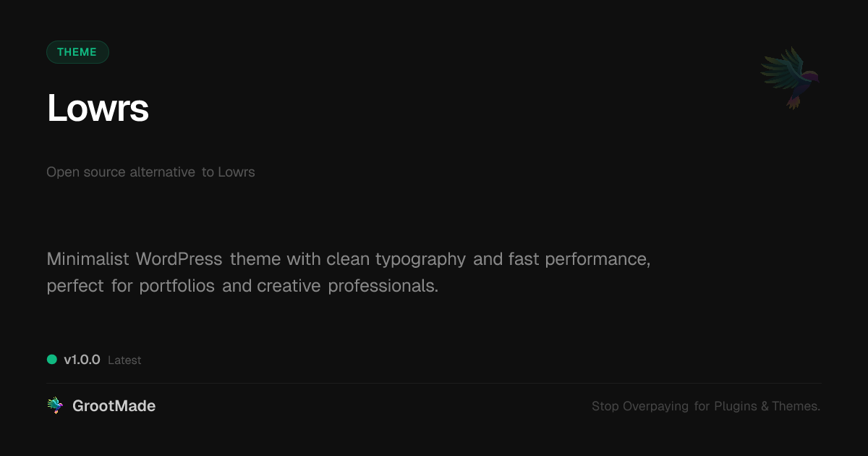The width and height of the screenshot is (868, 456).
Task: Open the GrootMade brand name link
Action: click(114, 406)
